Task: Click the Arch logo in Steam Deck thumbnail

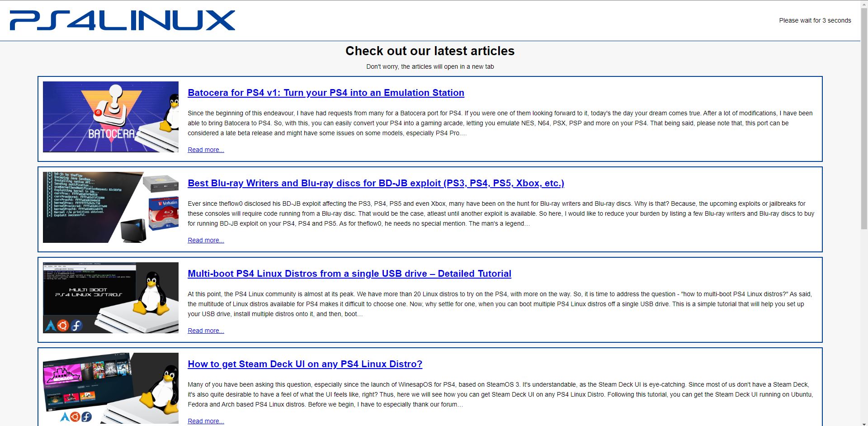Action: click(65, 417)
